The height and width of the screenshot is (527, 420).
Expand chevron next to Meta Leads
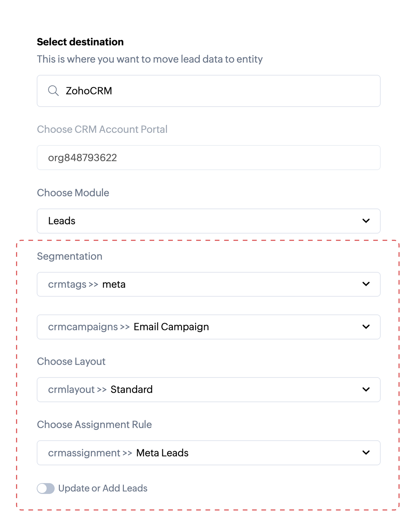click(366, 453)
